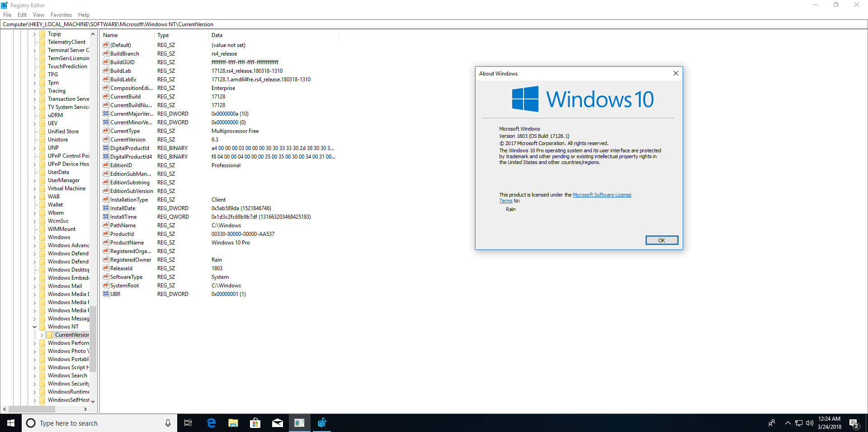Expand the UserManager tree node
This screenshot has width=868, height=432.
click(34, 180)
